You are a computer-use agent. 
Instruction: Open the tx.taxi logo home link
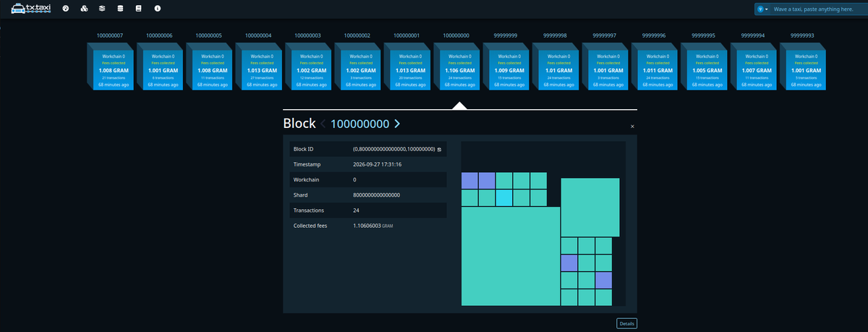click(32, 9)
